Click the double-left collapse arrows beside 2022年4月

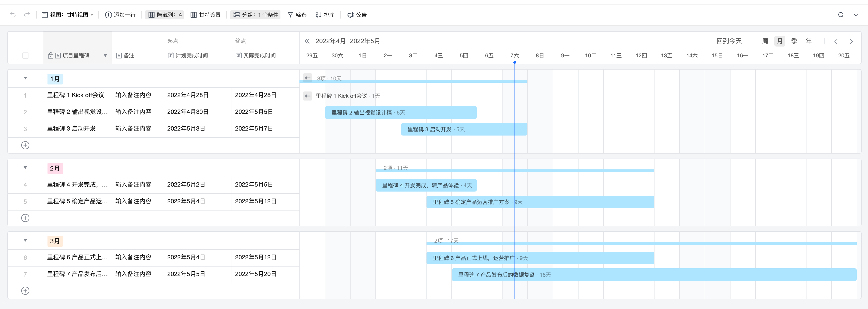pyautogui.click(x=307, y=41)
